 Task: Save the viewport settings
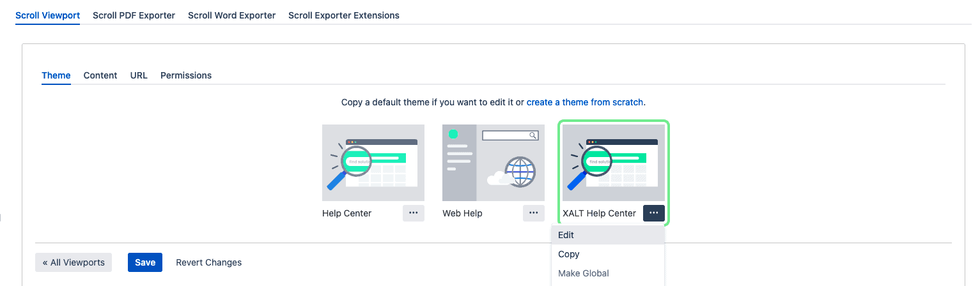tap(145, 262)
